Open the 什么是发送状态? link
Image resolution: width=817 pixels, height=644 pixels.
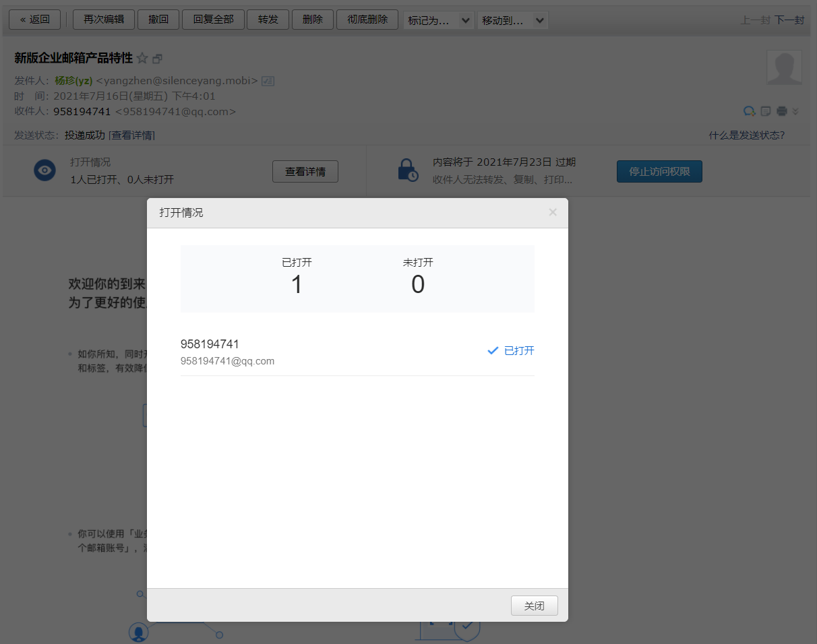[x=746, y=135]
